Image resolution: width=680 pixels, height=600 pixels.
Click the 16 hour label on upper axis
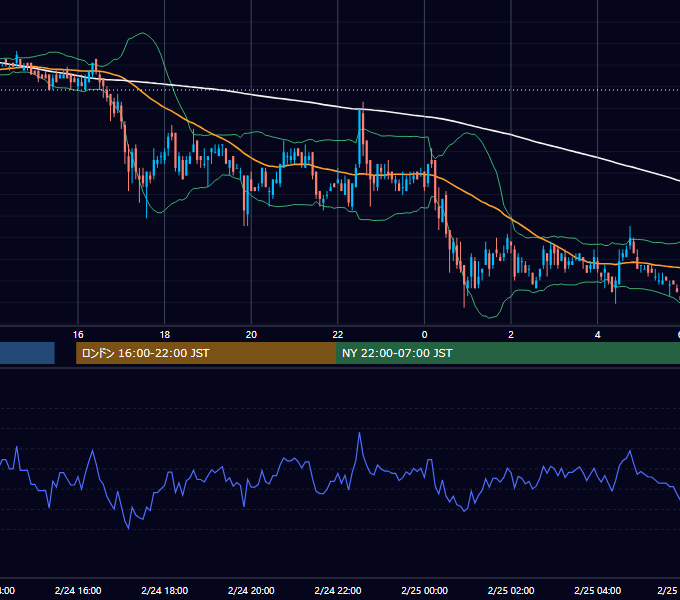(78, 335)
